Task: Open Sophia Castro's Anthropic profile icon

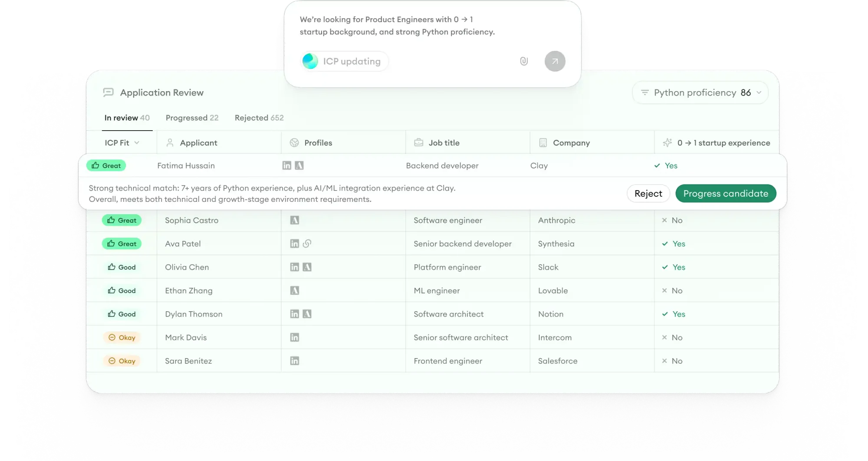Action: 294,220
